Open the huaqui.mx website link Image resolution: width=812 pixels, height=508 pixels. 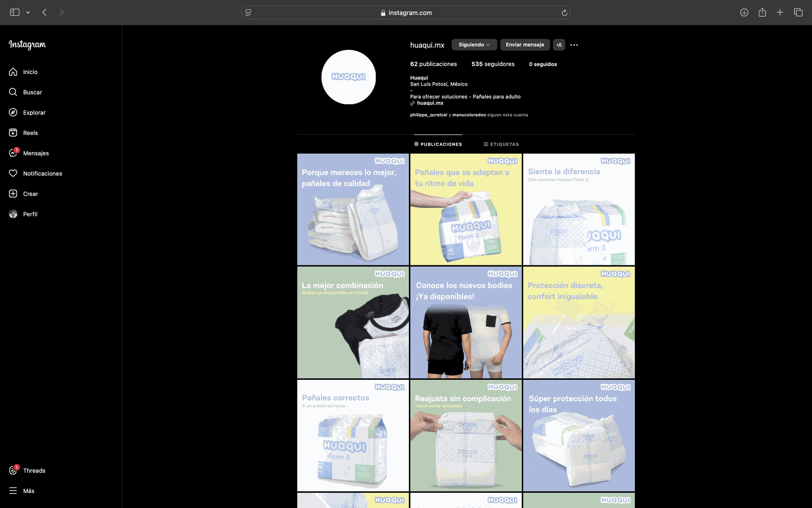[x=430, y=103]
